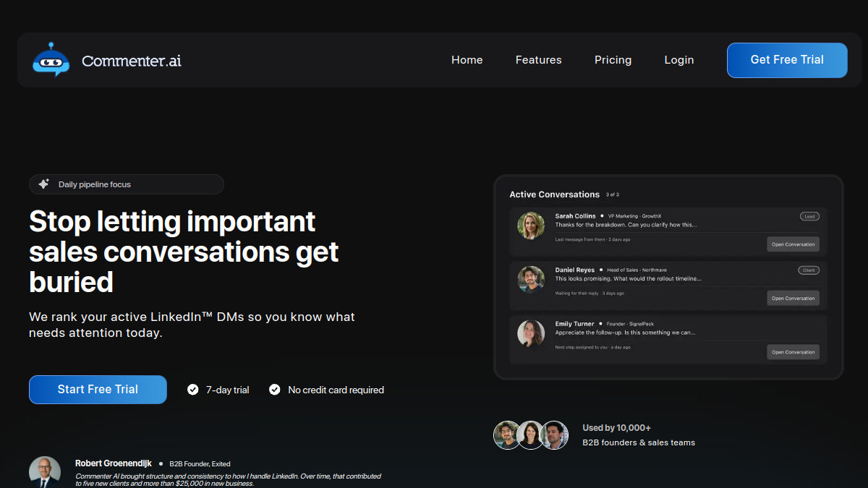Click "Head of Sales · Northmave" text

pos(637,270)
